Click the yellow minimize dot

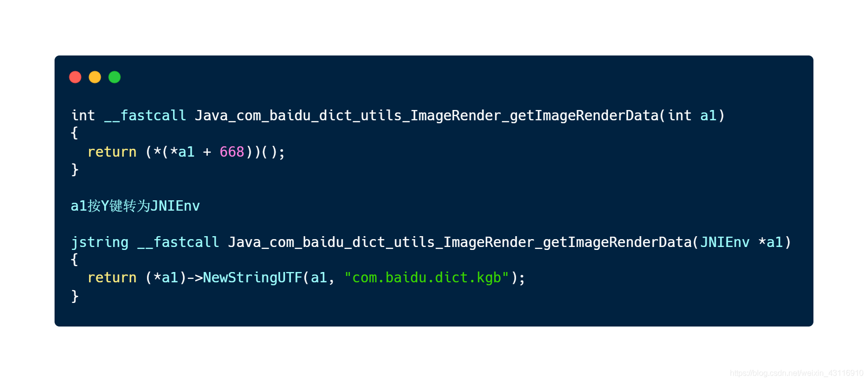tap(95, 77)
